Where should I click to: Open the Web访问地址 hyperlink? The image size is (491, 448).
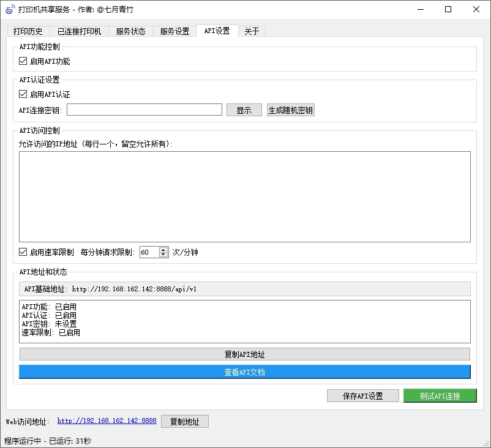(107, 421)
